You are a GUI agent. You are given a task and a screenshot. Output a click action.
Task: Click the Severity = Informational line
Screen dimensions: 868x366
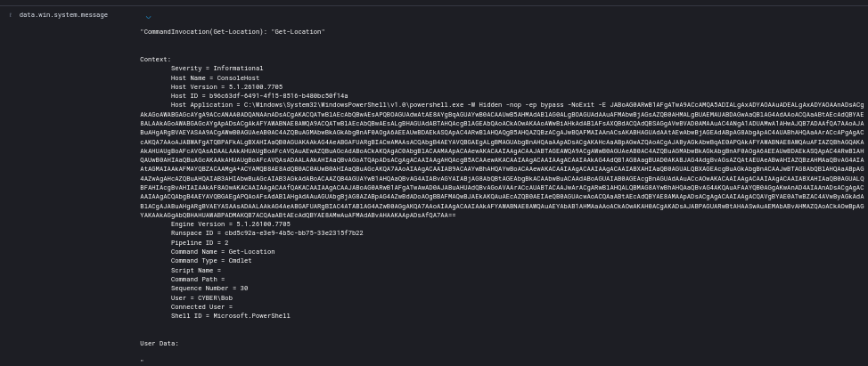[217, 69]
